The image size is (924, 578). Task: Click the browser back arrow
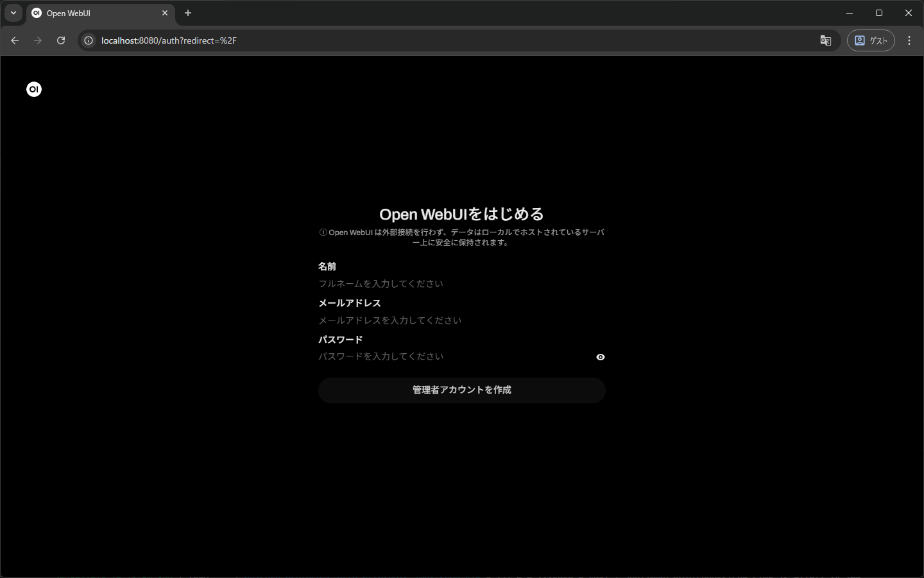15,40
